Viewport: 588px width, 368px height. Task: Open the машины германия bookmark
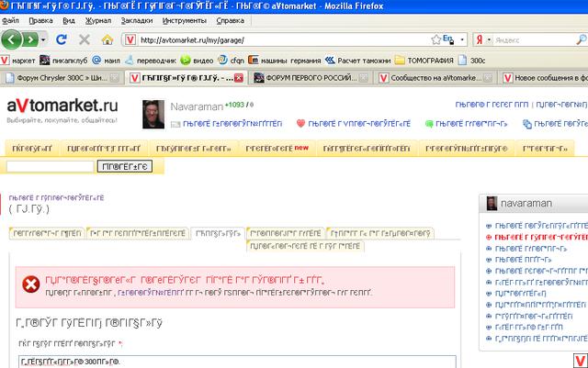click(x=285, y=61)
